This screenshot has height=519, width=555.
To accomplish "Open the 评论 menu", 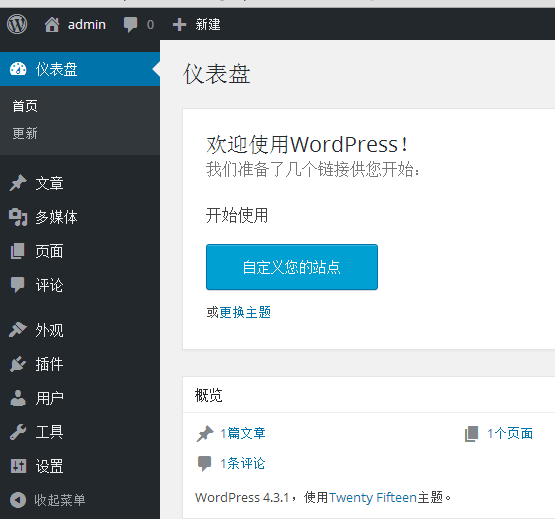I will click(x=80, y=285).
